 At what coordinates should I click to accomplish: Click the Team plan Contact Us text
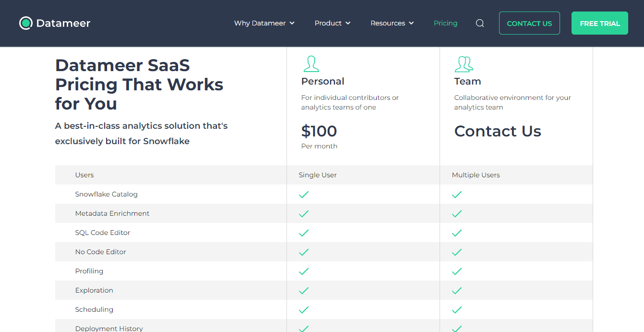click(498, 131)
